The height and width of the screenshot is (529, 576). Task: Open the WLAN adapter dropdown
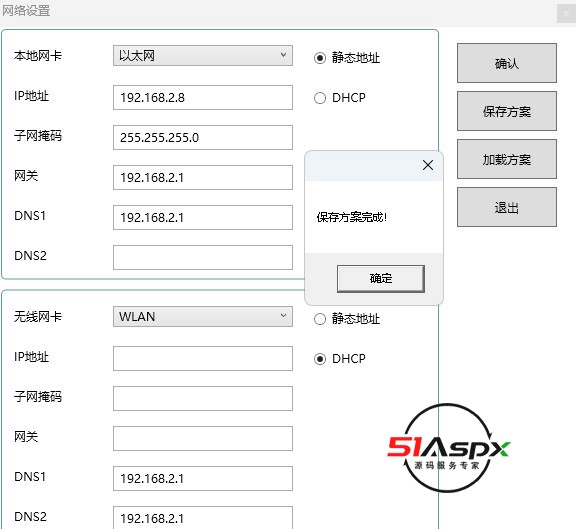pyautogui.click(x=203, y=317)
